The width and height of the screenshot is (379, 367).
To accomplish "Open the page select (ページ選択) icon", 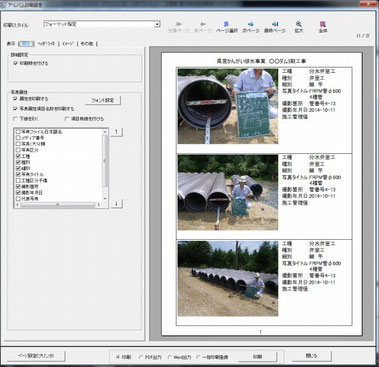I will [x=227, y=24].
